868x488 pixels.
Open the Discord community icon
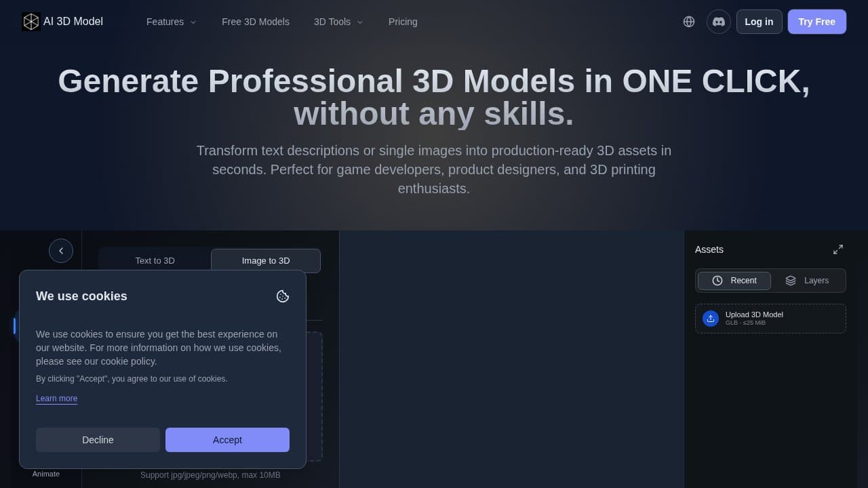point(719,22)
